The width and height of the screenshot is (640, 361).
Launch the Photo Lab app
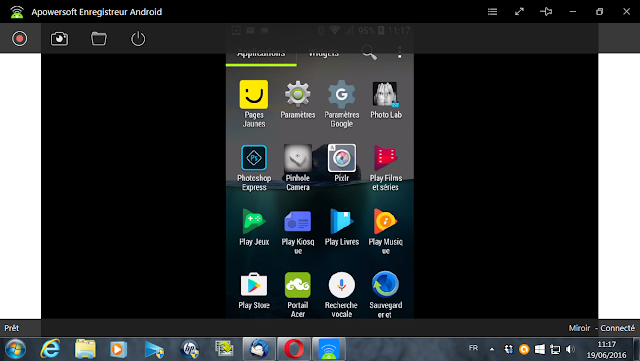tap(386, 100)
